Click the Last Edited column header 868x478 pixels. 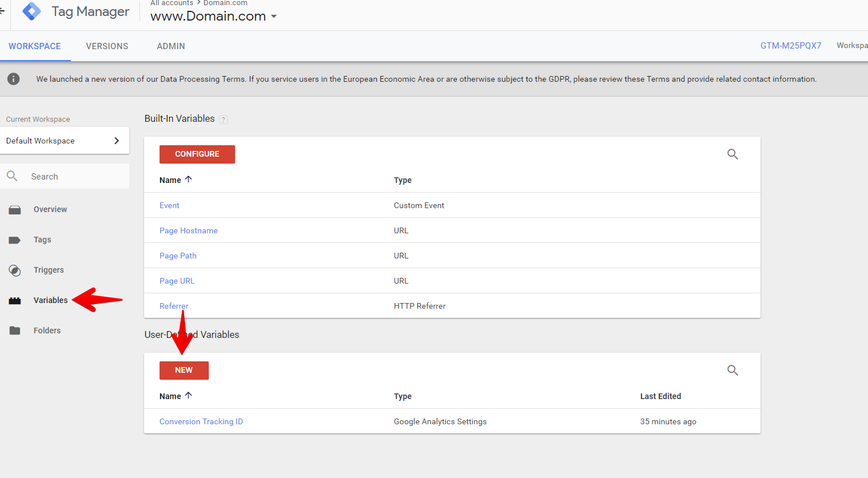point(660,396)
